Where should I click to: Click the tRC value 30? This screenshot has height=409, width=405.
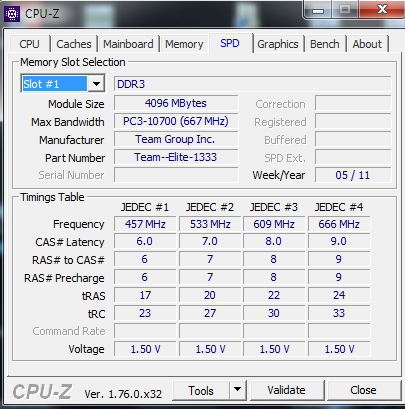tap(274, 313)
